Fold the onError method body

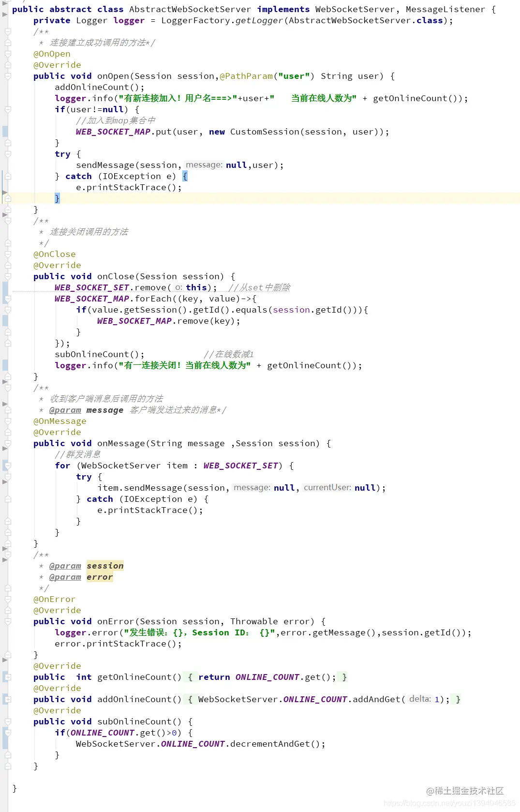8,621
